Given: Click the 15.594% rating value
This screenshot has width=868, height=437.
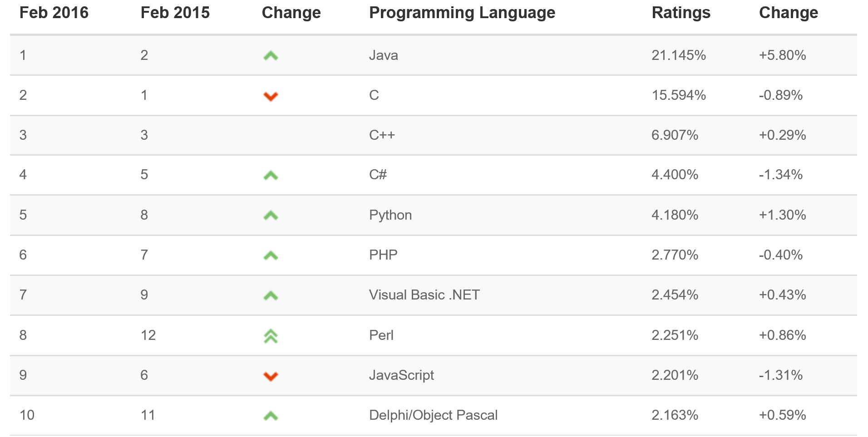Looking at the screenshot, I should tap(679, 95).
